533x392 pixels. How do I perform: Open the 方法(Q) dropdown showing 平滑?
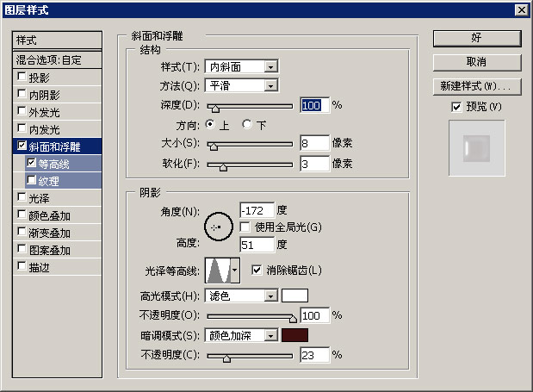(241, 85)
